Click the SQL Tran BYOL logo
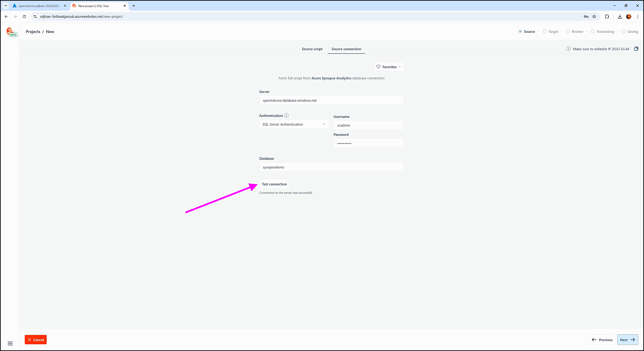Screen dimensions: 644x351 coord(11,32)
